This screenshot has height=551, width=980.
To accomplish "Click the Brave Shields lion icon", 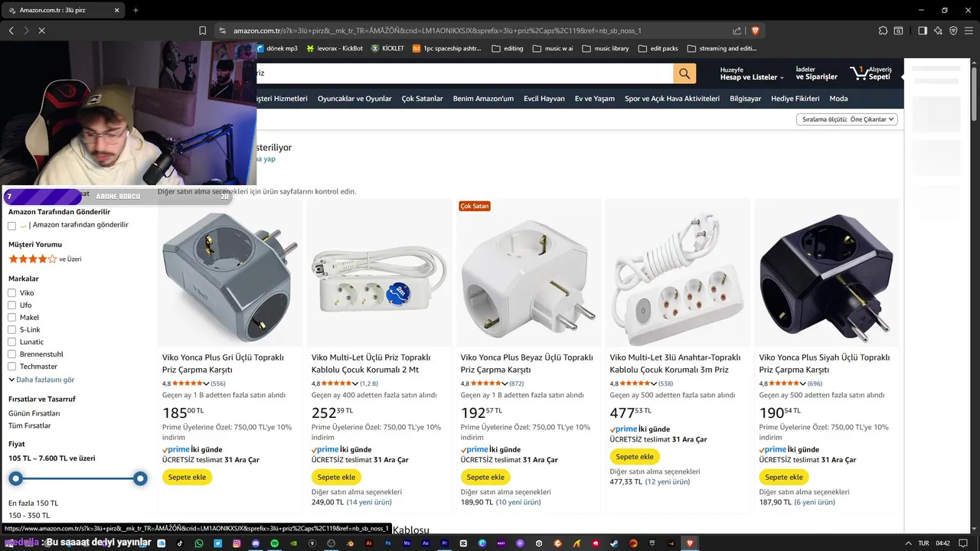I will [x=755, y=31].
